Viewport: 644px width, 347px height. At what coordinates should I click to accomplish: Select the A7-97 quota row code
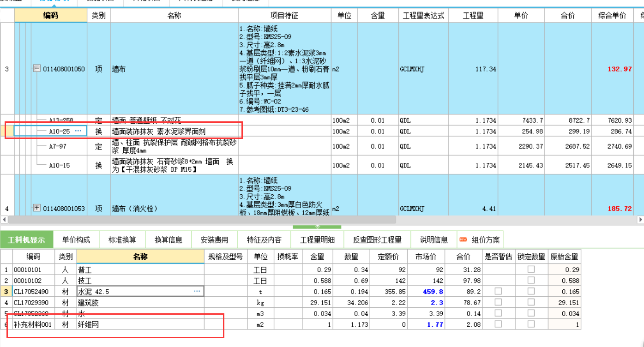[58, 146]
